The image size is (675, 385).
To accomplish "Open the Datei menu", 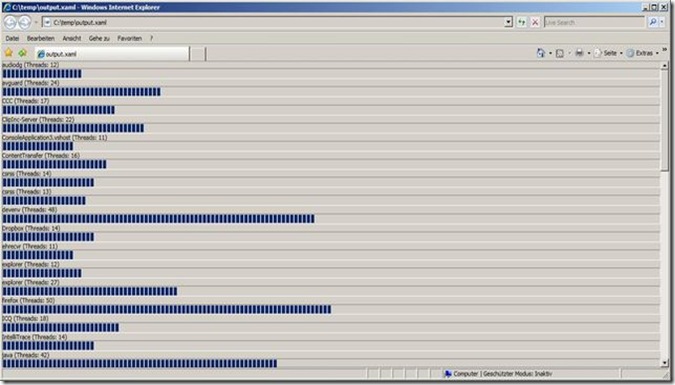I will tap(12, 38).
